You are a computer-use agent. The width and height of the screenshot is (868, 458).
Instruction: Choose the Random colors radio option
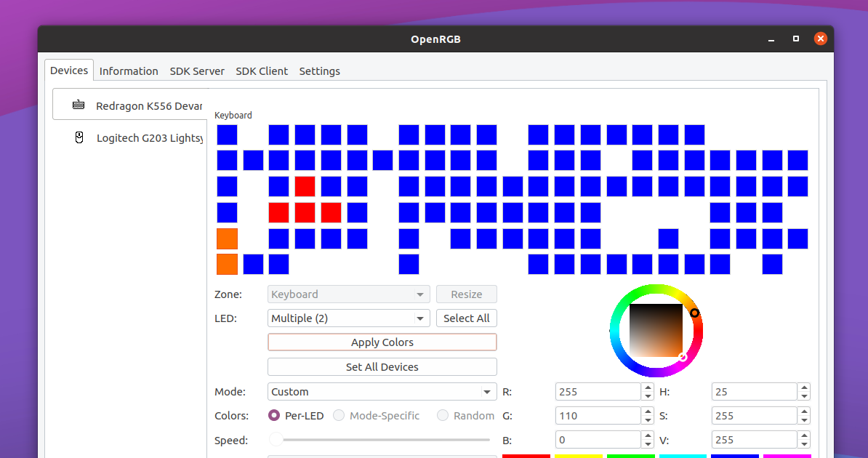coord(443,416)
